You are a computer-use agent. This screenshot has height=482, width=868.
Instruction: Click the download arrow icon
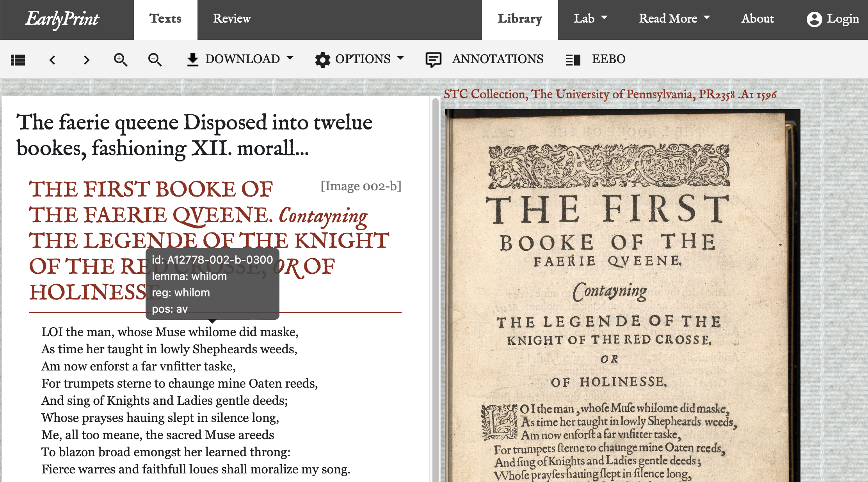click(193, 60)
